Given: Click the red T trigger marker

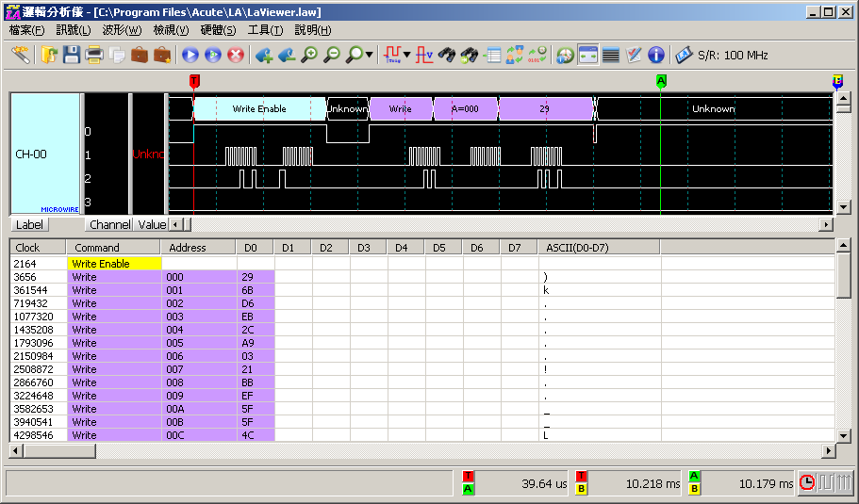Looking at the screenshot, I should point(194,82).
